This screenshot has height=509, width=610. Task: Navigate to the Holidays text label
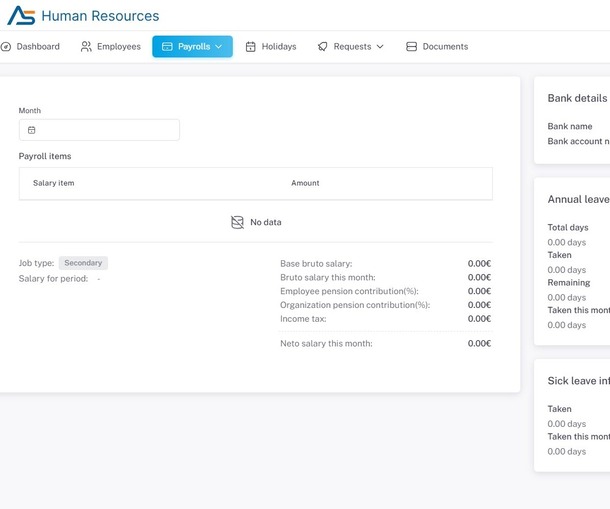[279, 47]
